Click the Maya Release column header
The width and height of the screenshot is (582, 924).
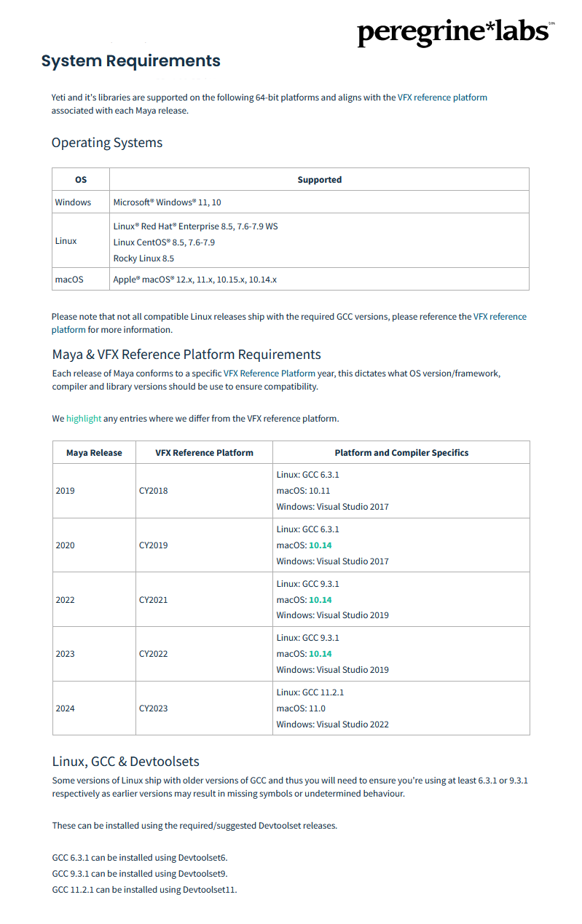[x=94, y=453]
